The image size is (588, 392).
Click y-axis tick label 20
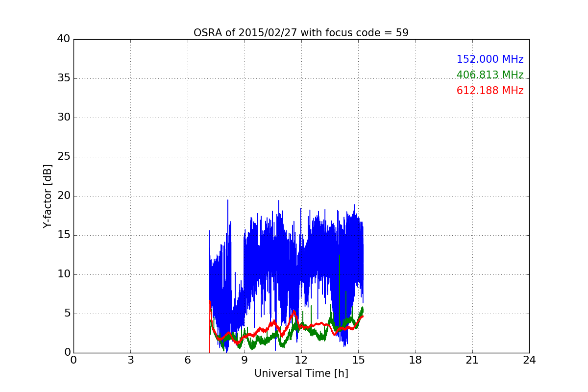(64, 196)
